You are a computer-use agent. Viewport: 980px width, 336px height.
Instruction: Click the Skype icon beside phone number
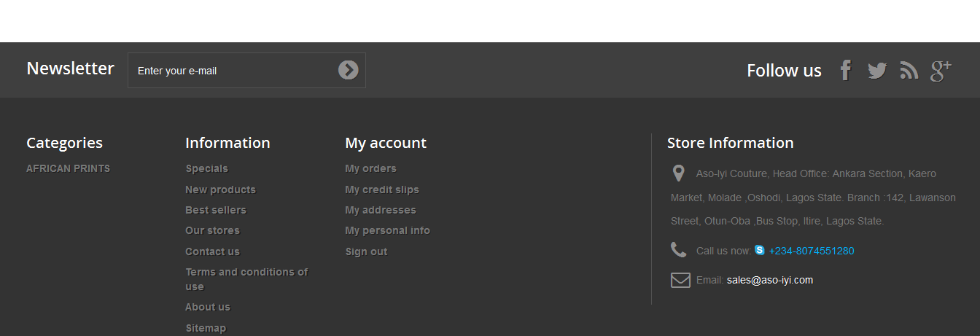tap(760, 250)
